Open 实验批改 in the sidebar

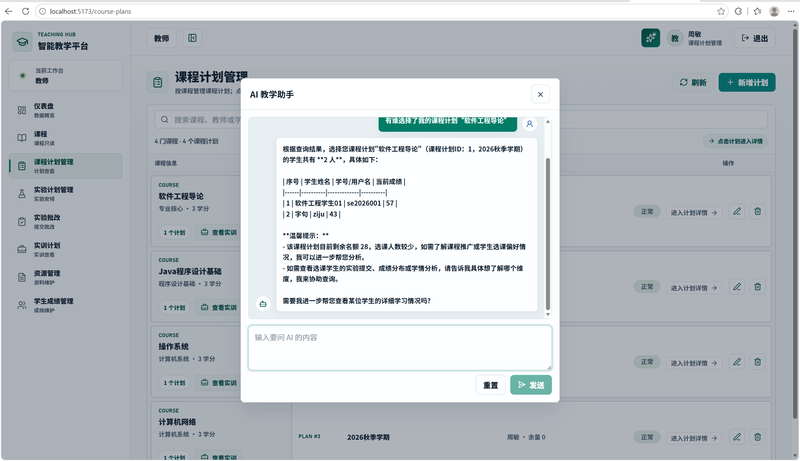tap(65, 221)
